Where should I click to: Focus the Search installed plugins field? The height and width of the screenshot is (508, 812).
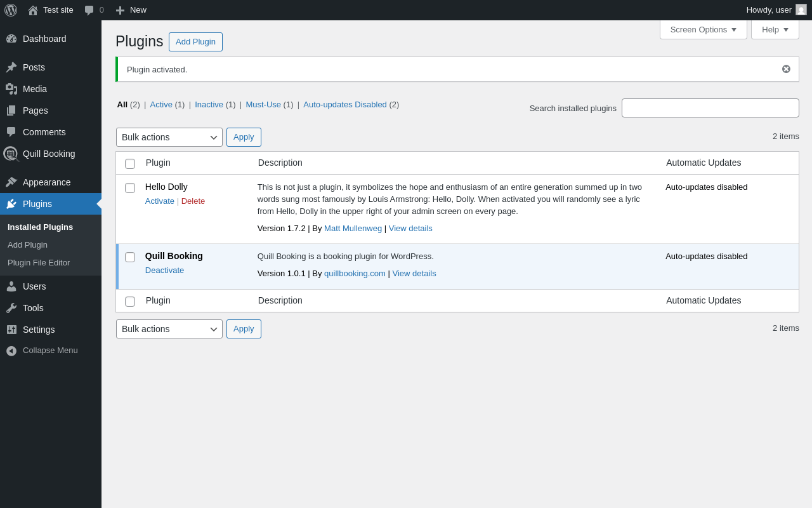click(x=710, y=108)
